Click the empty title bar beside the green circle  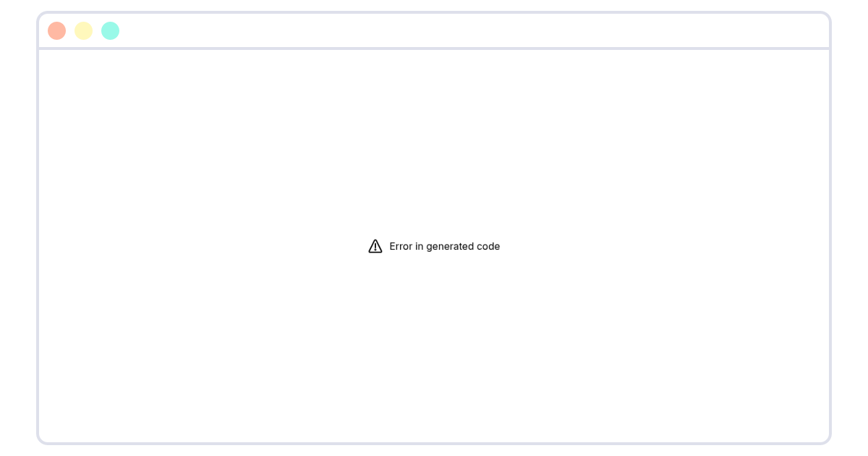(289, 30)
